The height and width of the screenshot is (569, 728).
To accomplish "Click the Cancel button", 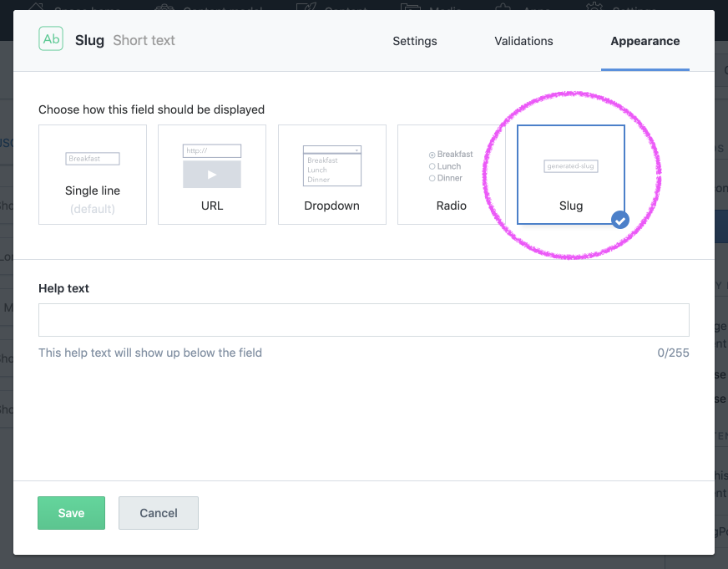I will (159, 513).
